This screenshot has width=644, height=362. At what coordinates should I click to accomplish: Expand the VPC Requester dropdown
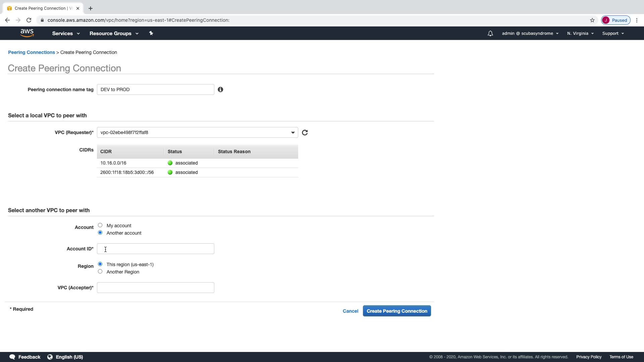coord(292,133)
